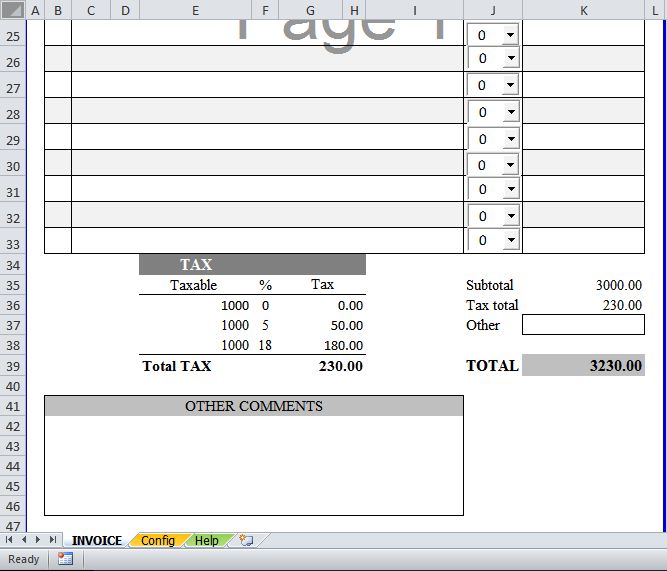
Task: Select column K header
Action: pyautogui.click(x=583, y=10)
